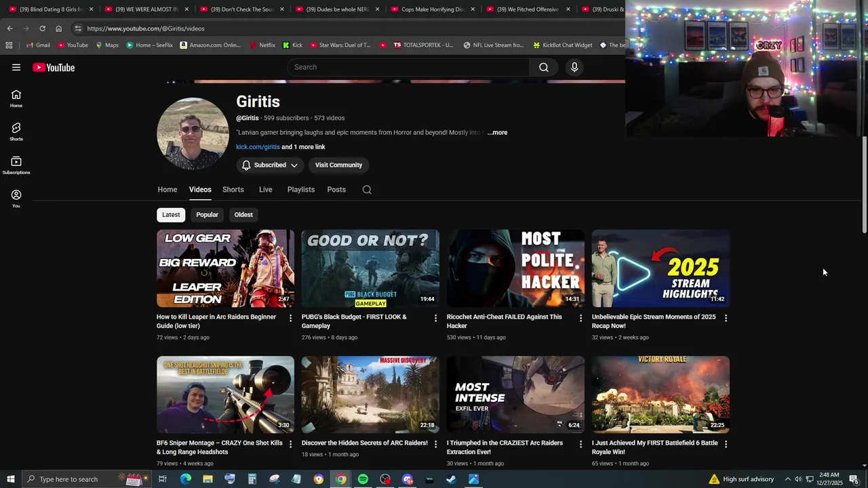Image resolution: width=868 pixels, height=488 pixels.
Task: Open File Explorer from the taskbar
Action: click(x=208, y=479)
